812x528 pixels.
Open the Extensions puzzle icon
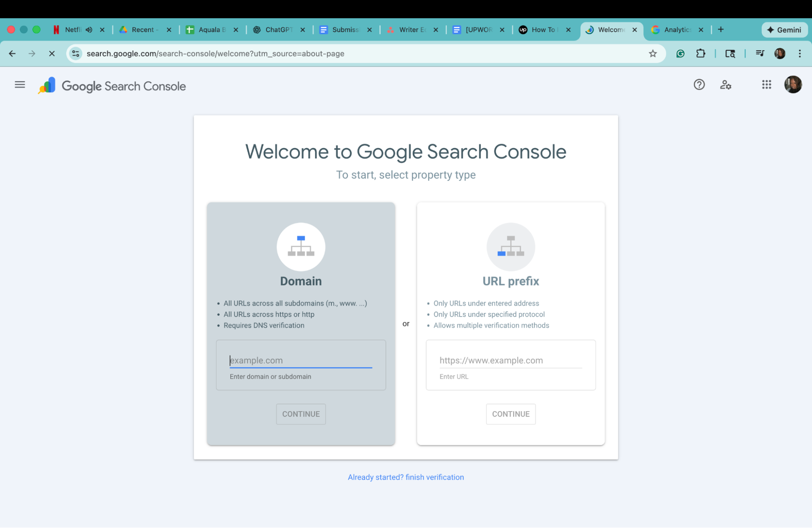700,54
